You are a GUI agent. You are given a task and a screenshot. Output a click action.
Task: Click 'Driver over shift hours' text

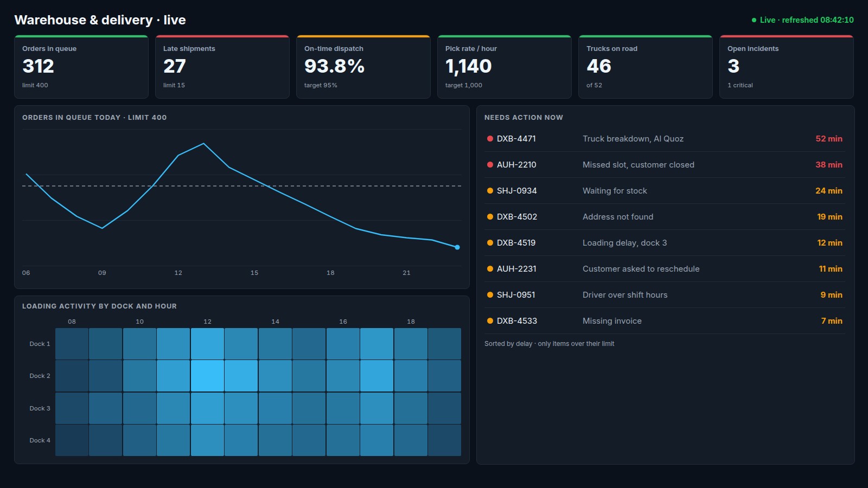coord(625,295)
